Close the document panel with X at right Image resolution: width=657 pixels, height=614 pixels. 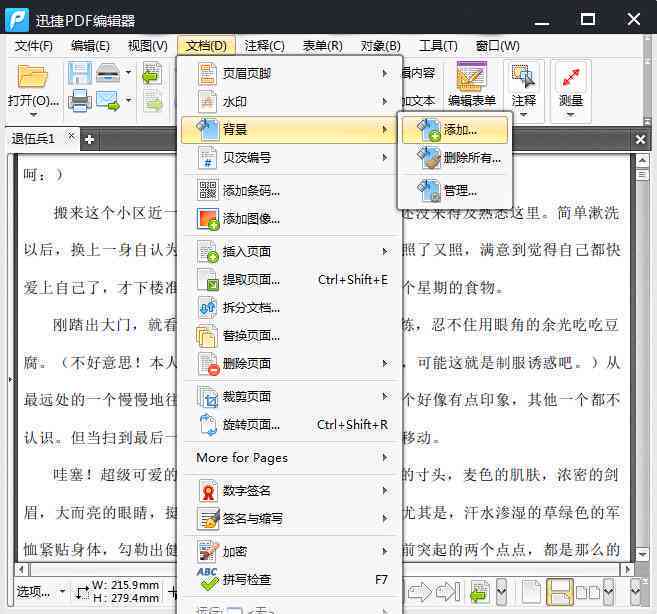pyautogui.click(x=640, y=139)
